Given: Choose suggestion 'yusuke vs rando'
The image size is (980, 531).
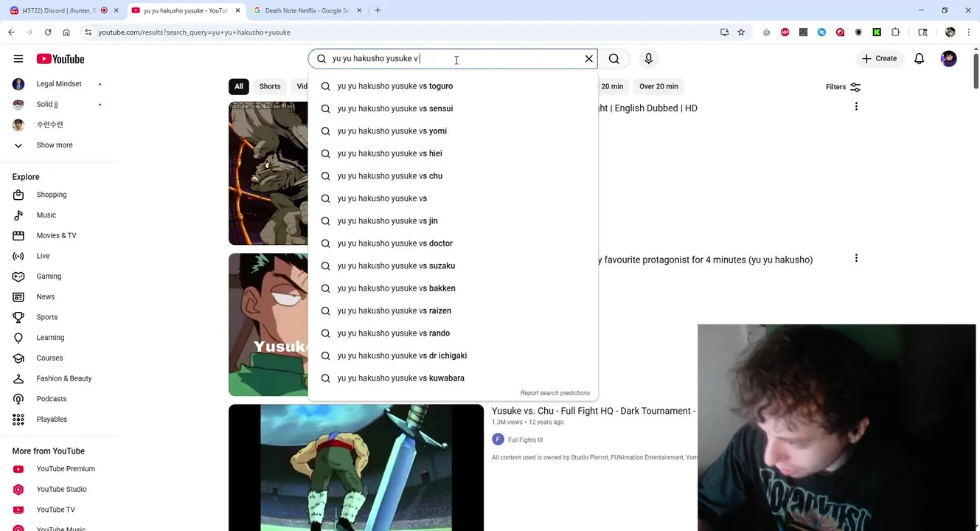Looking at the screenshot, I should click(453, 333).
